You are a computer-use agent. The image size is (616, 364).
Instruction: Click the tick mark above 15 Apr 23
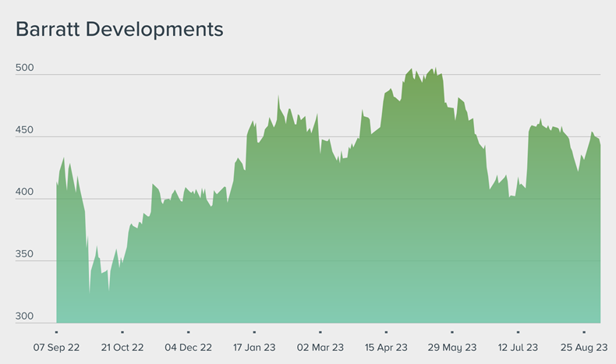386,332
